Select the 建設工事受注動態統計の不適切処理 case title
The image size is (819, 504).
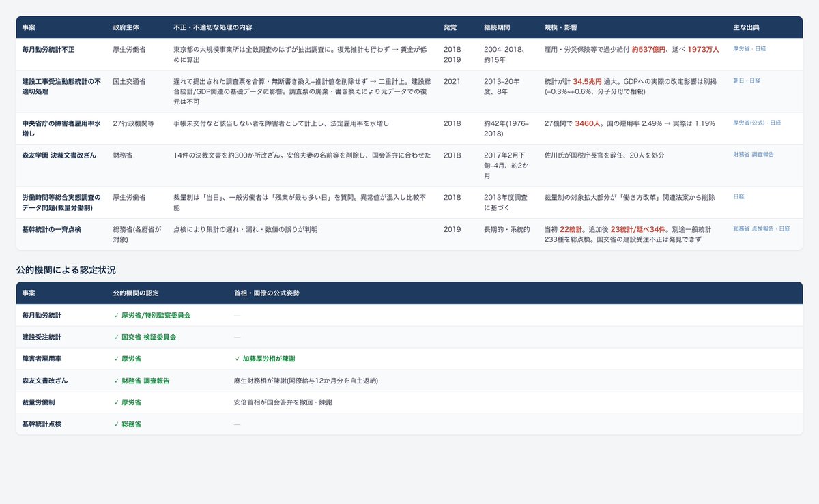coord(61,86)
